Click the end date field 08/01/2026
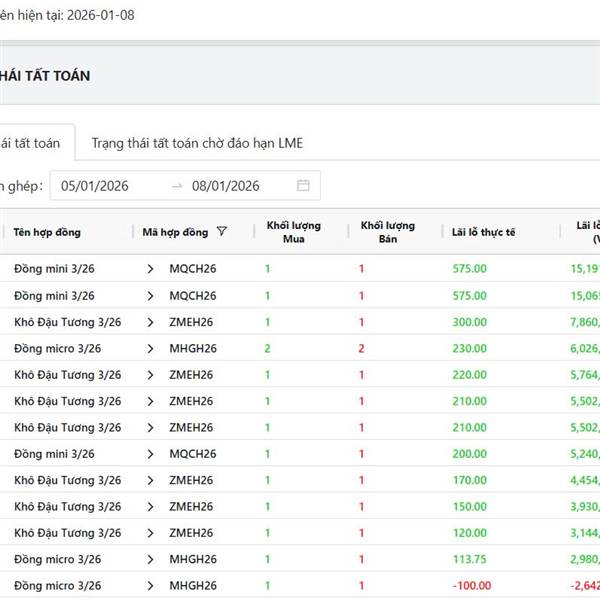Viewport: 600px width, 600px height. [226, 186]
